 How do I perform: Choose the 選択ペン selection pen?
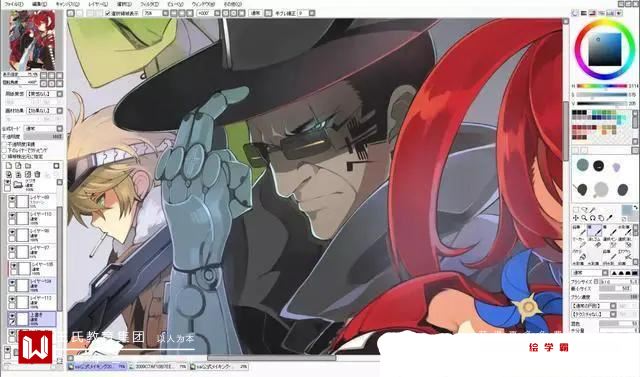coord(609,244)
